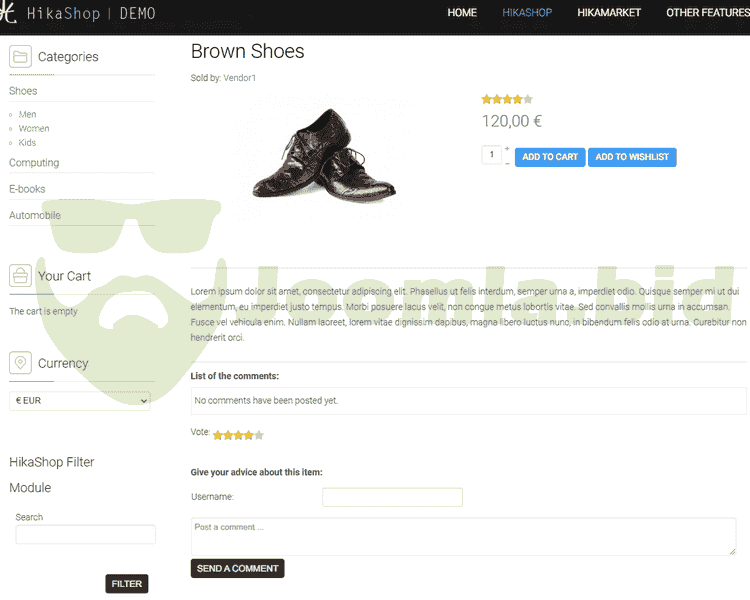The image size is (750, 600).
Task: Open the HOME menu item
Action: pyautogui.click(x=462, y=13)
